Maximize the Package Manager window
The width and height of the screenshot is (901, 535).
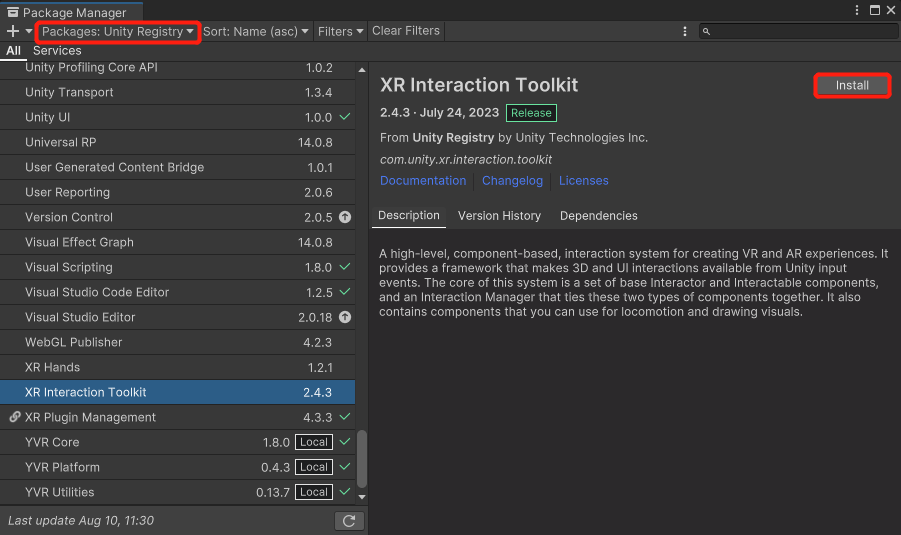click(x=875, y=10)
